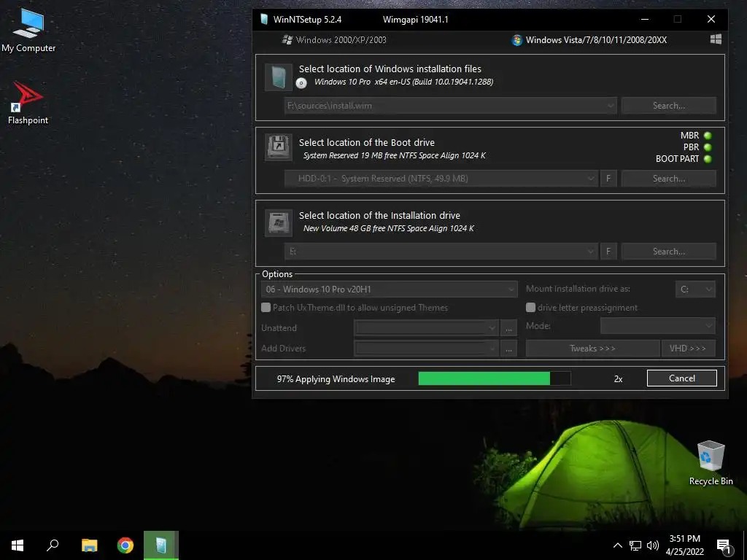Screen dimensions: 747x560
Task: Click Show desktop strip at taskbar end
Action: click(745, 545)
